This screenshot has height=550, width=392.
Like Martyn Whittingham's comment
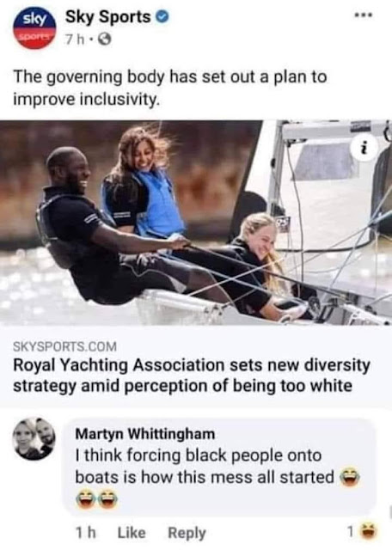(x=132, y=533)
